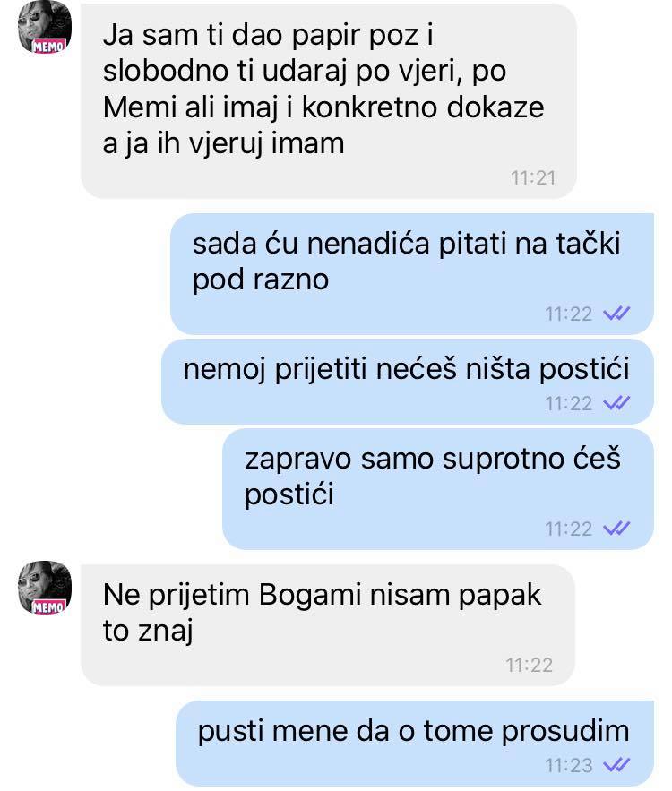This screenshot has width=672, height=791.
Task: Tap double checkmarks on 'nemoj prijetiti' message
Action: click(x=616, y=403)
